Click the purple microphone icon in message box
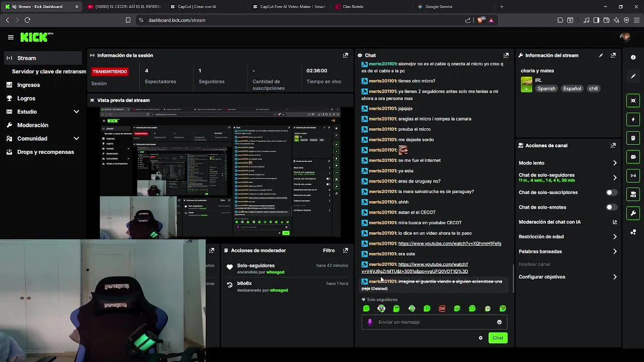The width and height of the screenshot is (644, 362). tap(370, 322)
